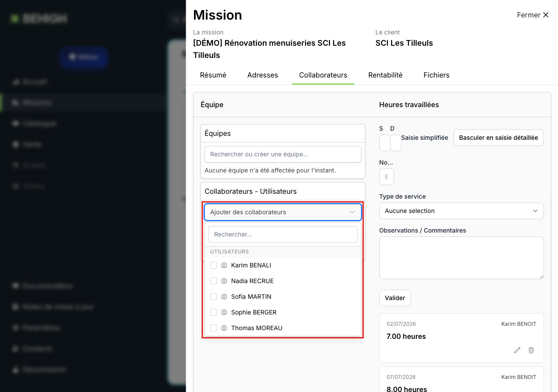Click the user icon beside Sofia MARTIN

coord(224,297)
